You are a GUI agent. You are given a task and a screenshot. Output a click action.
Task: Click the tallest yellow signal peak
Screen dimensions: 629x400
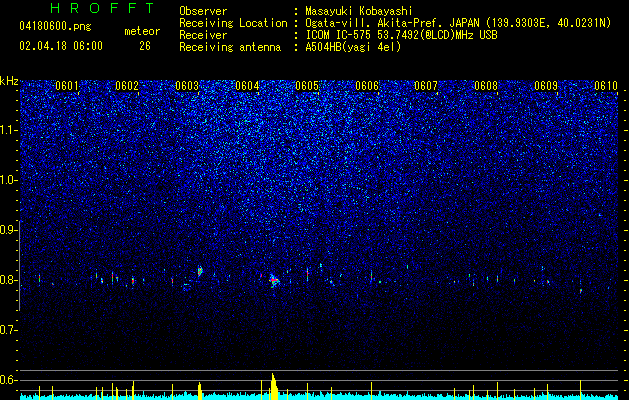pos(274,386)
